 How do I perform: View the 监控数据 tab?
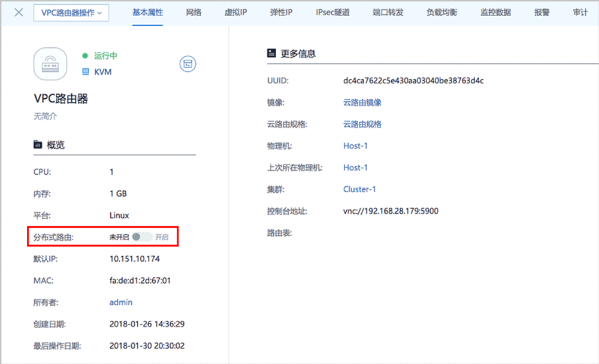[x=495, y=13]
